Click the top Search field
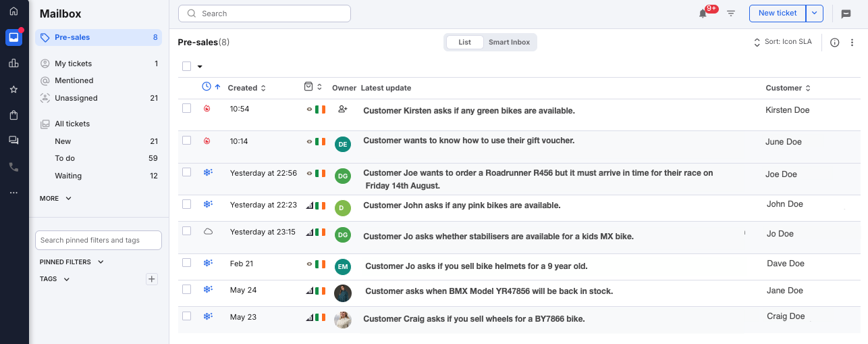The height and width of the screenshot is (344, 868). 265,14
